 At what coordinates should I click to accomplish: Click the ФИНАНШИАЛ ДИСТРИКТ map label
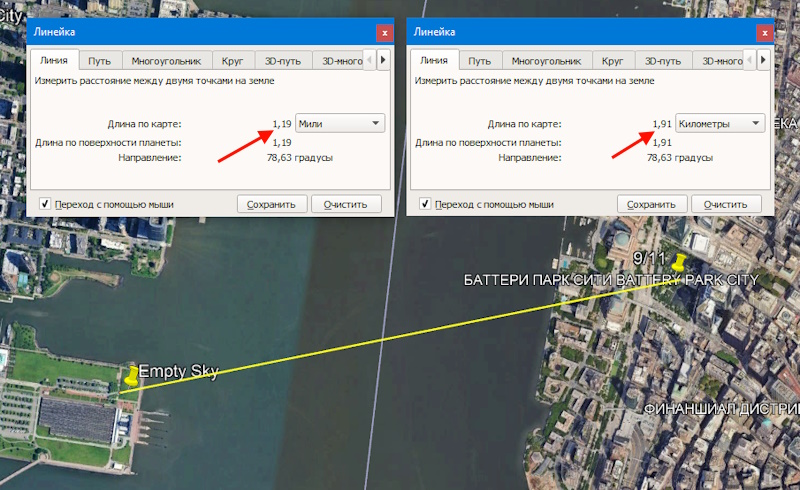point(720,409)
